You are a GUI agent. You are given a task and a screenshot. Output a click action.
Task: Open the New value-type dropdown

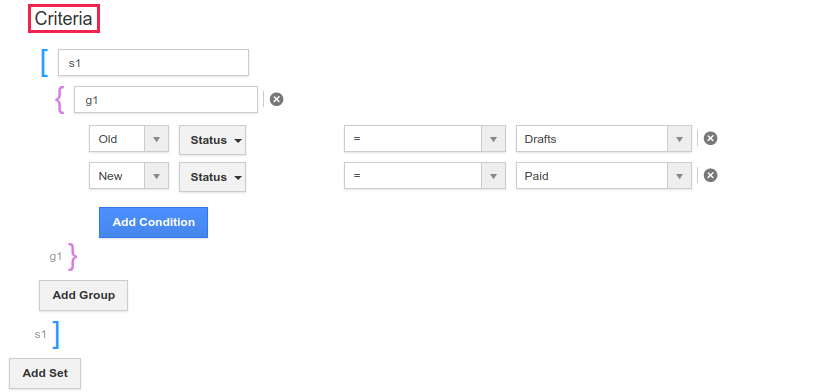(x=129, y=176)
